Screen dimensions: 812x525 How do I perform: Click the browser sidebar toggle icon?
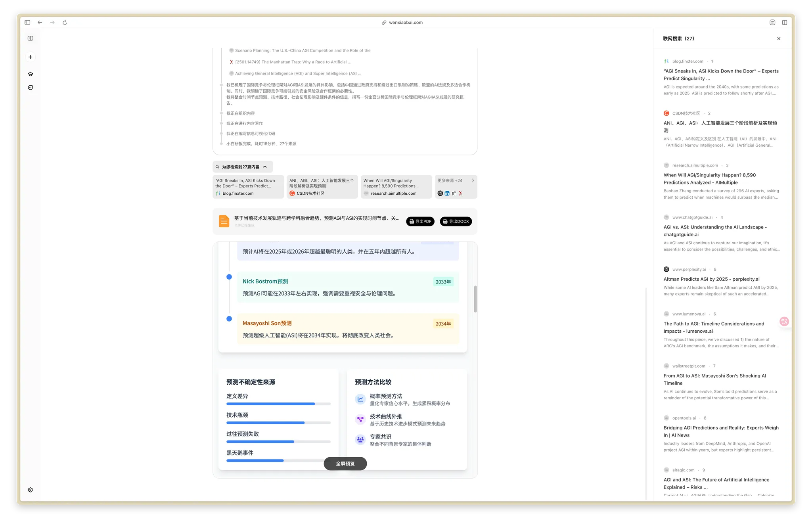click(27, 23)
